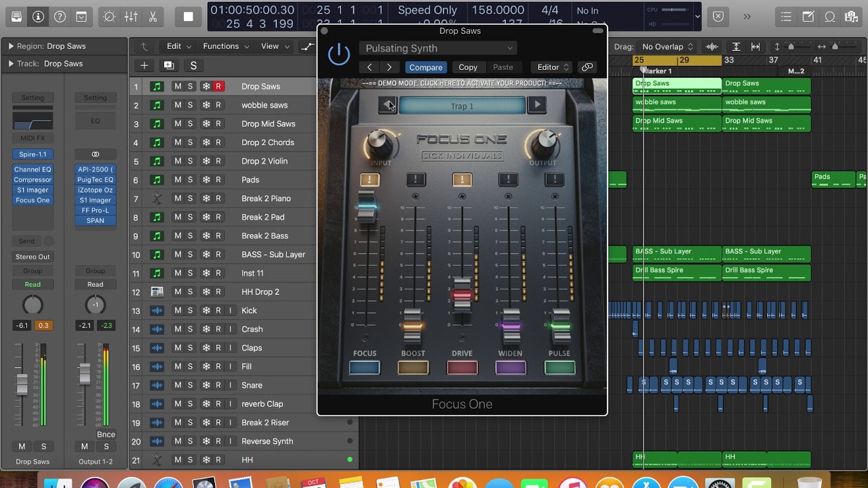868x488 pixels.
Task: Click the Stop transport button
Action: 189,16
